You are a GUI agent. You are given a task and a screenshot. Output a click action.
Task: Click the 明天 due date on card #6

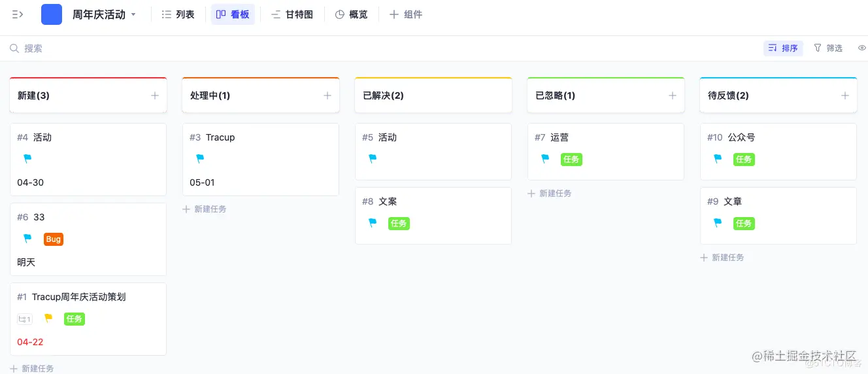[26, 262]
